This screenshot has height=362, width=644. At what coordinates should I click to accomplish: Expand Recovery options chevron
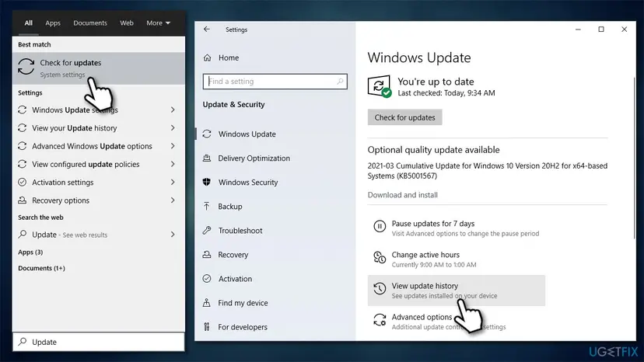173,200
